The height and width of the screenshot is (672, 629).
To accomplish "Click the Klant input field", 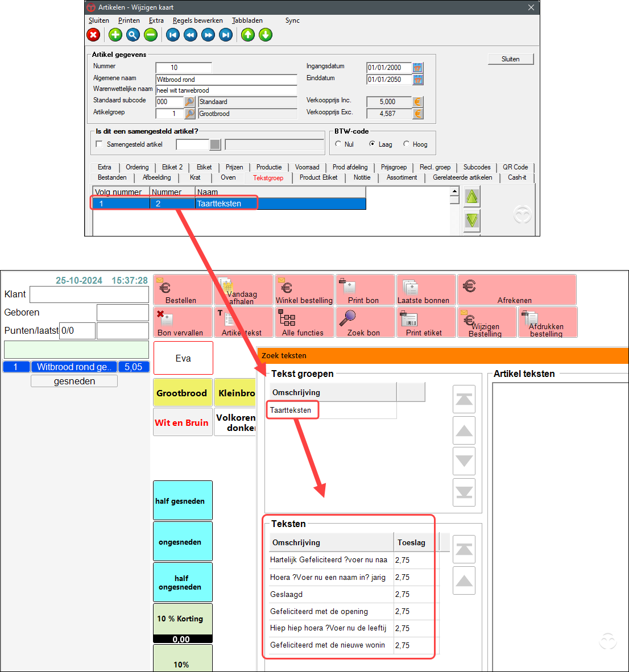I will pos(89,294).
